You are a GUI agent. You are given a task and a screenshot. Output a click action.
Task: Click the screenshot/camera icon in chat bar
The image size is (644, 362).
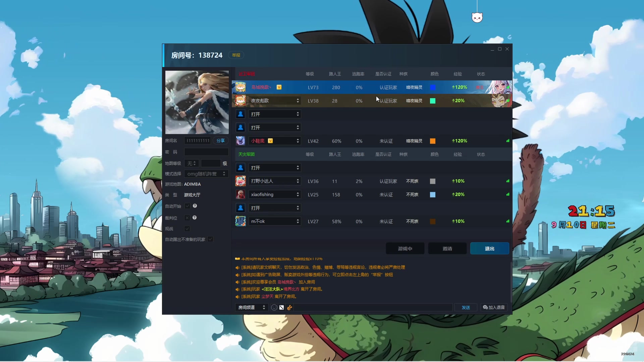click(282, 307)
